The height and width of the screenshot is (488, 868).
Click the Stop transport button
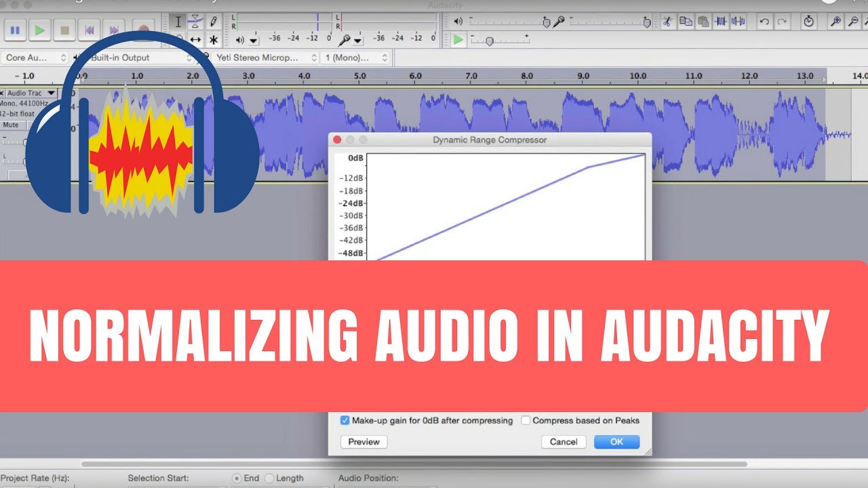click(65, 30)
